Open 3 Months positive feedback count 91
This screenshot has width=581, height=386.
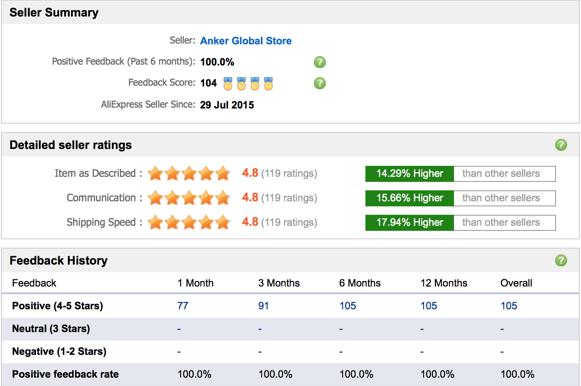point(263,306)
